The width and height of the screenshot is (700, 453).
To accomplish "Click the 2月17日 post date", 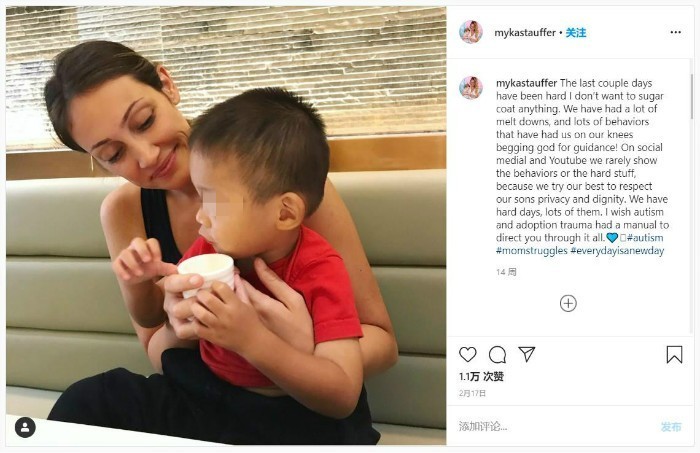I will click(x=472, y=393).
